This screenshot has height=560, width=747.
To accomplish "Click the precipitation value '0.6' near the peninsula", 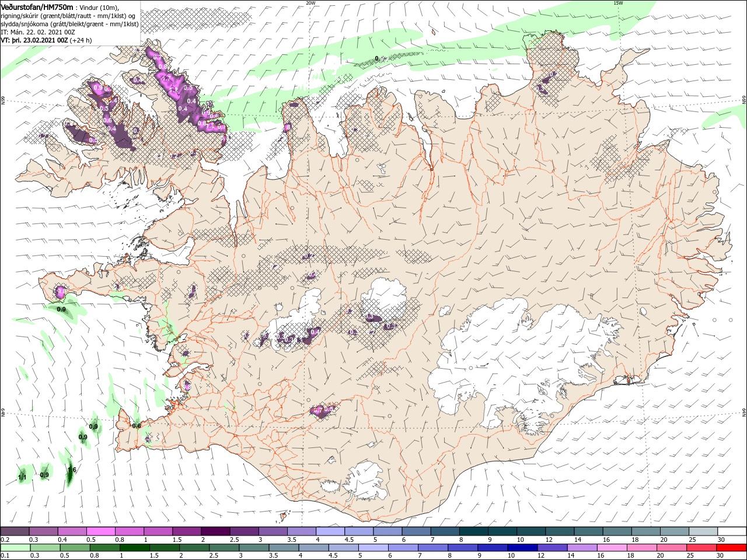I will click(x=137, y=426).
